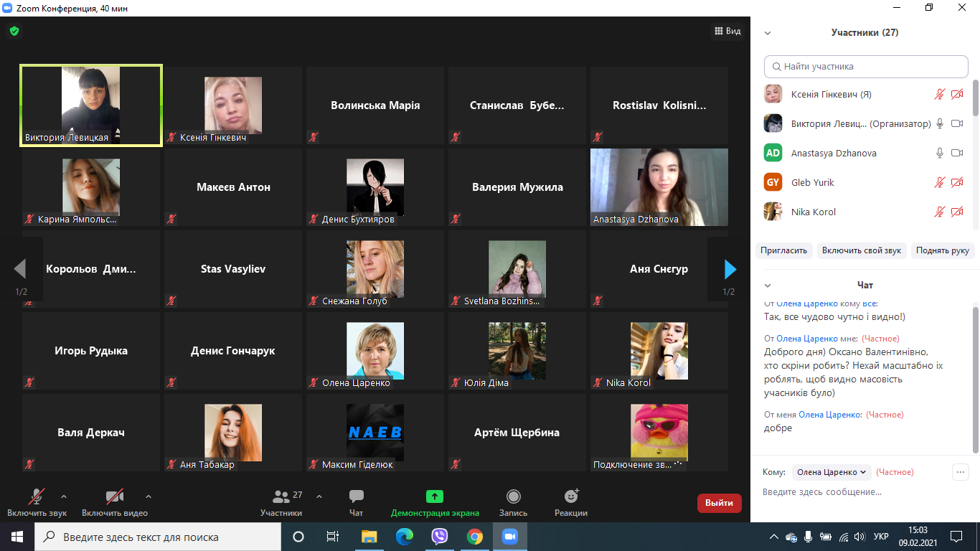Viewport: 980px width, 551px height.
Task: Start screen sharing with Демонстрация экрана
Action: coord(435,496)
